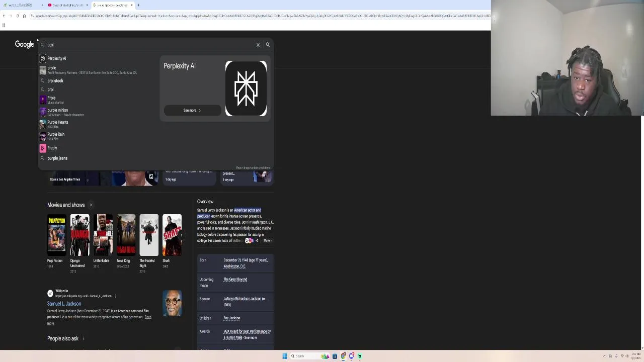644x362 pixels.
Task: Switch to the YouTube 'Queen of Slap Fighting' tab
Action: pyautogui.click(x=68, y=5)
